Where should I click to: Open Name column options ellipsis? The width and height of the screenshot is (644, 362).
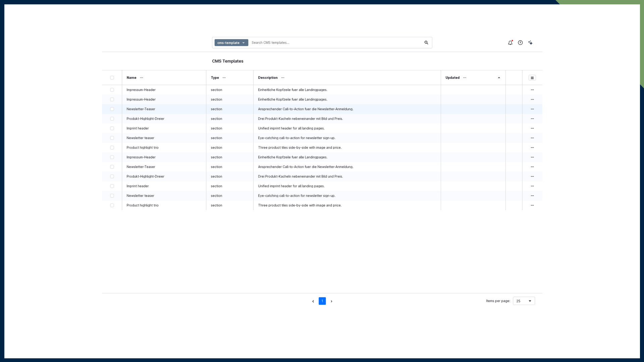[x=142, y=78]
